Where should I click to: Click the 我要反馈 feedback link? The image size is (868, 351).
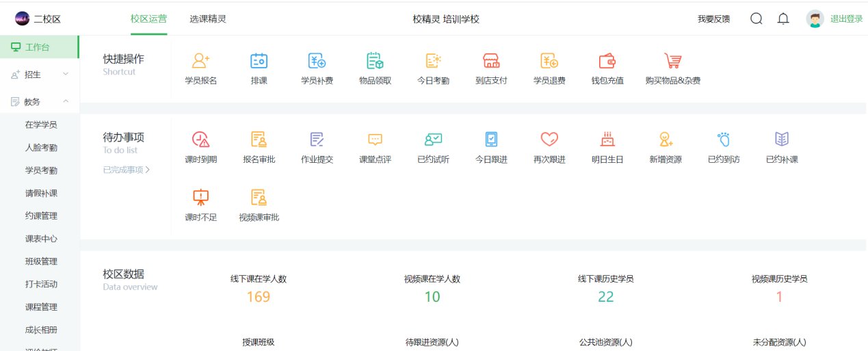coord(713,19)
